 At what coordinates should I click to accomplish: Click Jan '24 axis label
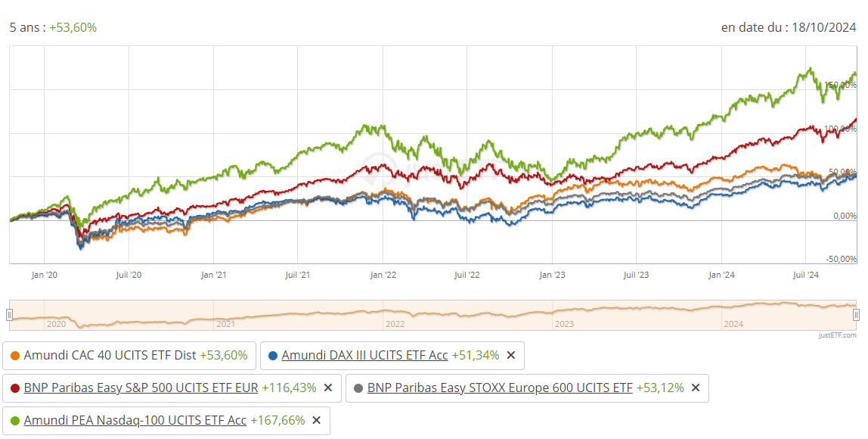point(722,275)
